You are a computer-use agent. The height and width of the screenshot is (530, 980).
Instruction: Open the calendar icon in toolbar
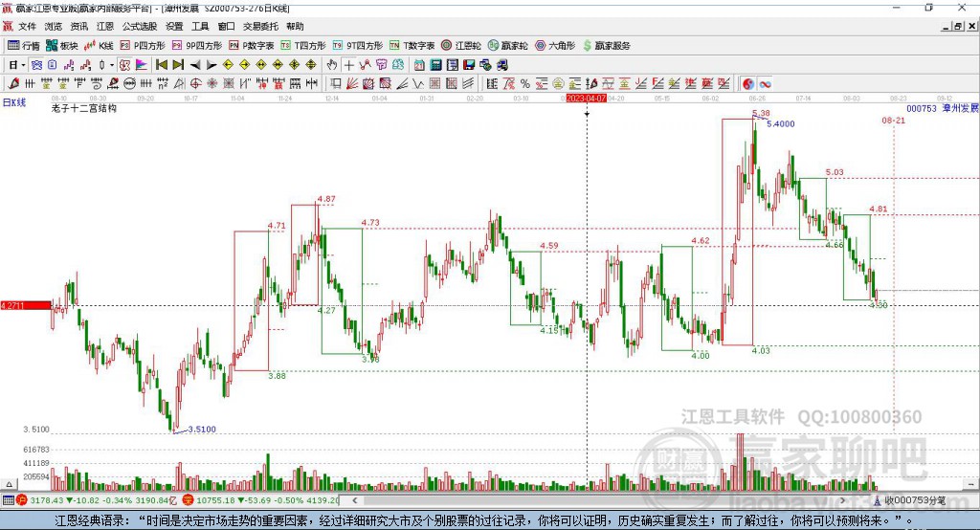(419, 65)
